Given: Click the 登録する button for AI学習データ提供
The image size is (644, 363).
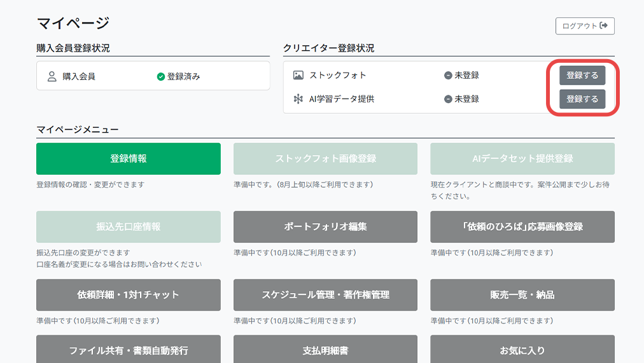Looking at the screenshot, I should point(582,99).
